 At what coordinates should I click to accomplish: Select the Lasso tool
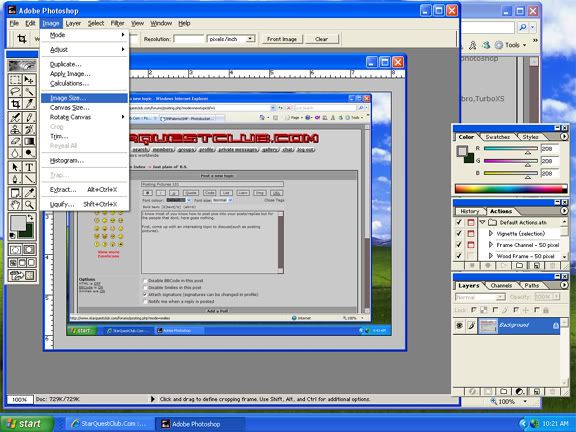[x=15, y=91]
